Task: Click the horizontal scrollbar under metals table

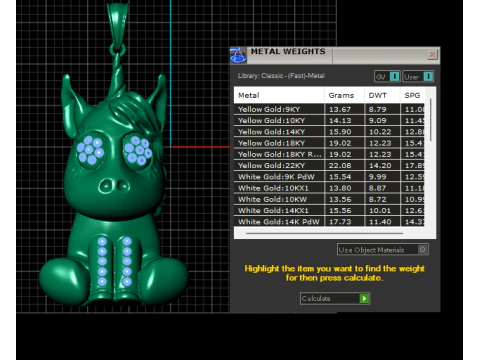Action: point(324,233)
